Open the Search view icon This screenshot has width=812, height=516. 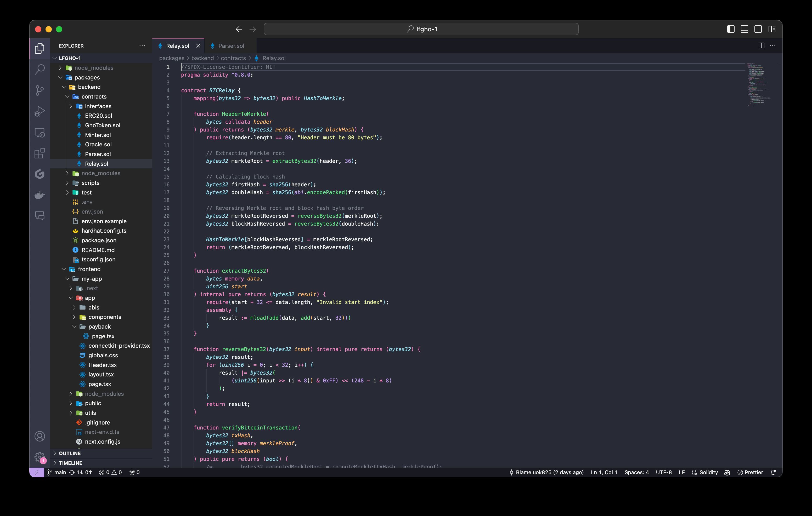pyautogui.click(x=40, y=70)
